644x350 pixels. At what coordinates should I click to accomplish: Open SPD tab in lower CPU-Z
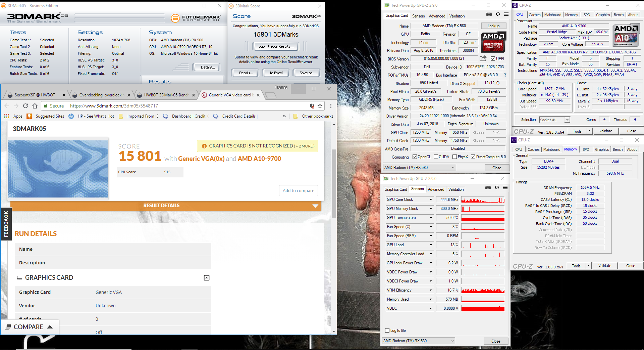tap(586, 149)
